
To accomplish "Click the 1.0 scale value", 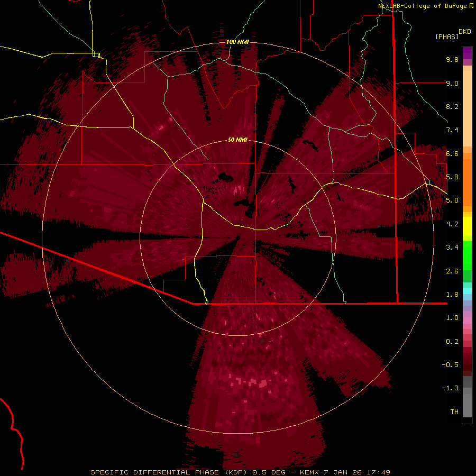I will pos(452,318).
